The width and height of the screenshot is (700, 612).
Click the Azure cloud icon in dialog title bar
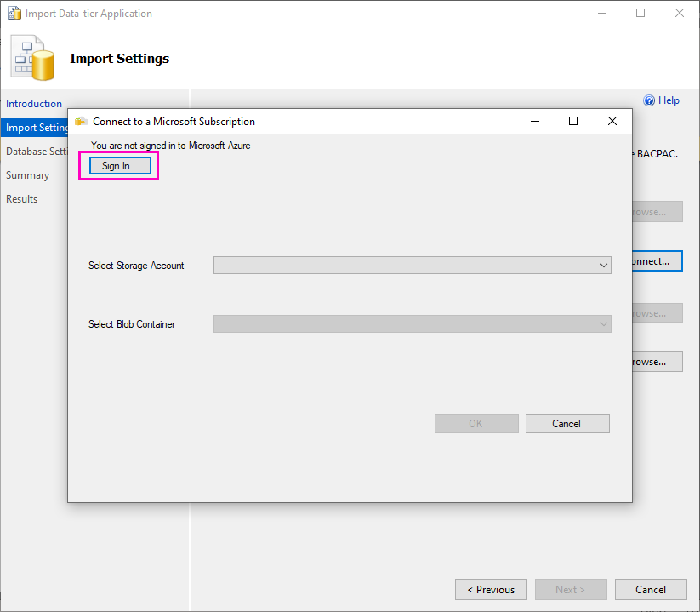(x=81, y=122)
